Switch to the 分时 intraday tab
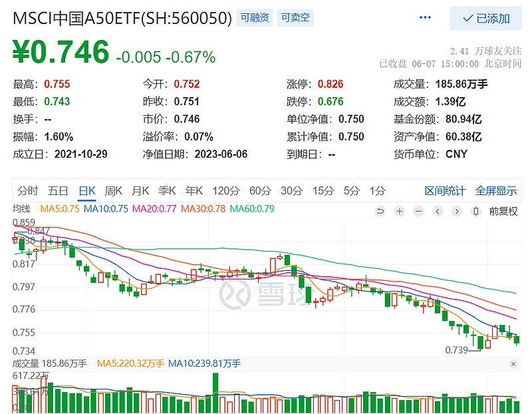Screen dimensions: 532x414 [x=25, y=190]
